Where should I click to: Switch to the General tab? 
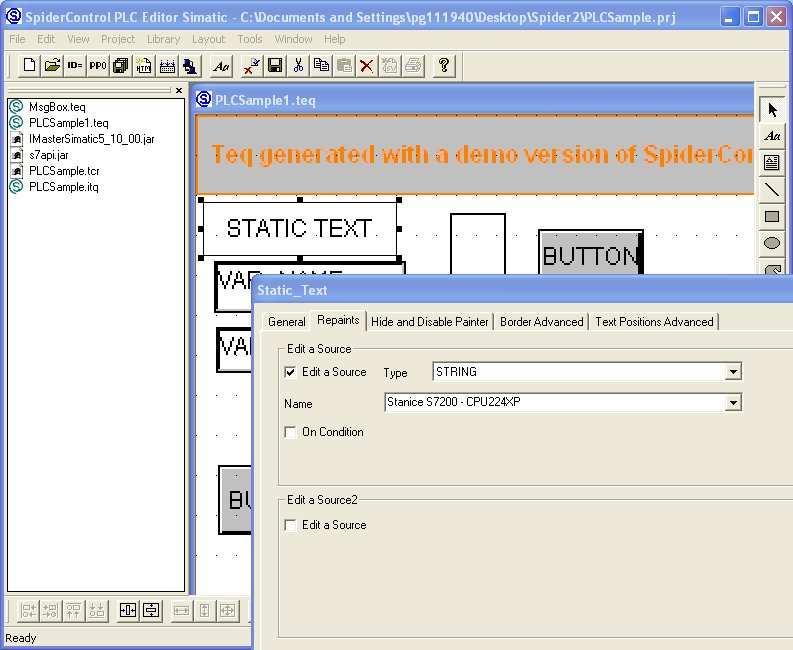pyautogui.click(x=287, y=322)
